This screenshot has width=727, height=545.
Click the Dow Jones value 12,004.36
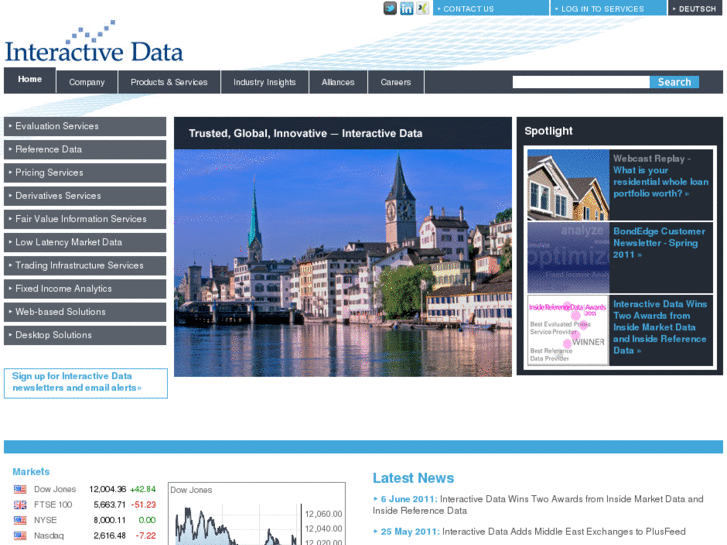[108, 489]
